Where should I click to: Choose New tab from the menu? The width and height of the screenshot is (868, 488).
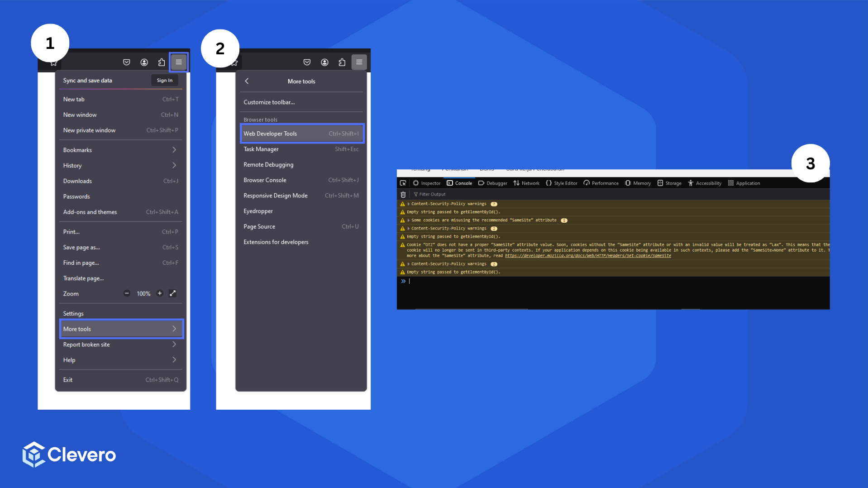(121, 99)
